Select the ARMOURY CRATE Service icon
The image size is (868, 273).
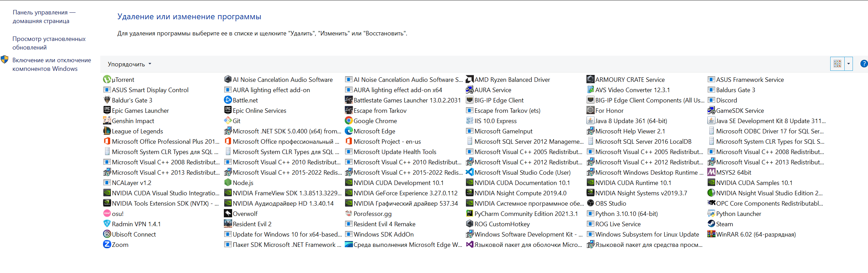[591, 79]
